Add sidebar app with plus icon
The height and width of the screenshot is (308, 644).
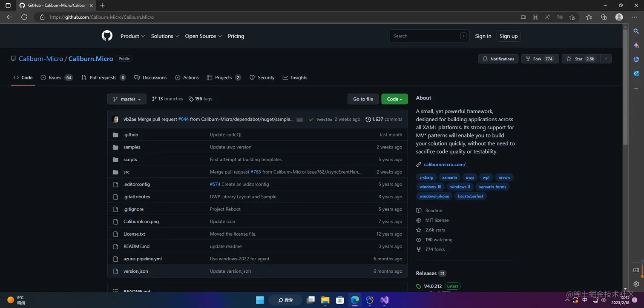[636, 88]
